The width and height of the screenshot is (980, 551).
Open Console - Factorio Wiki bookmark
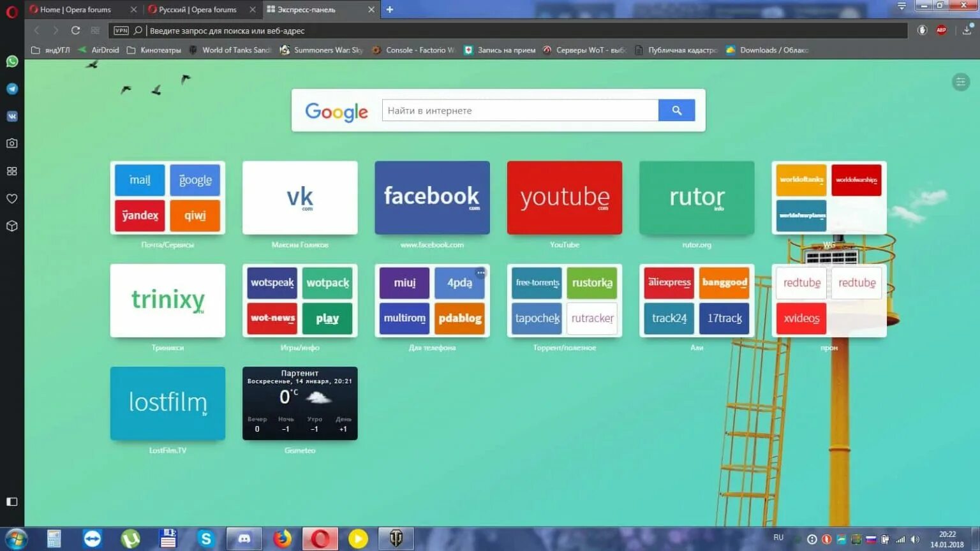coord(413,50)
